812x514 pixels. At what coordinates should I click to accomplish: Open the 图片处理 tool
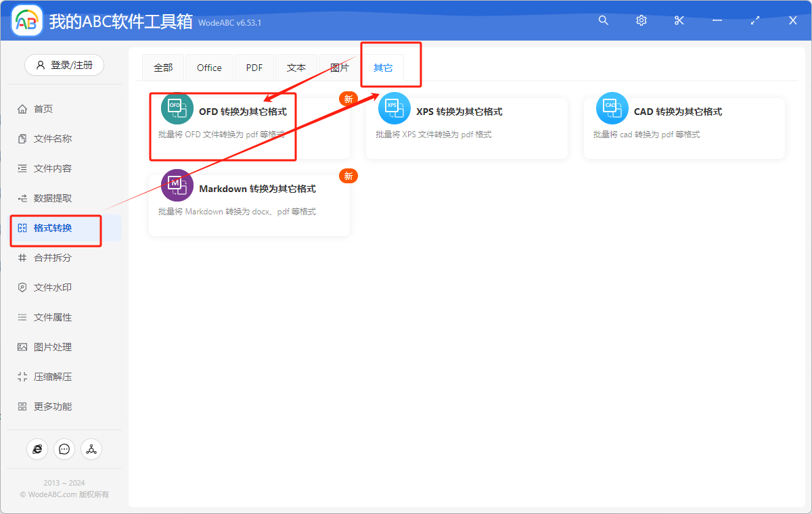(x=54, y=346)
